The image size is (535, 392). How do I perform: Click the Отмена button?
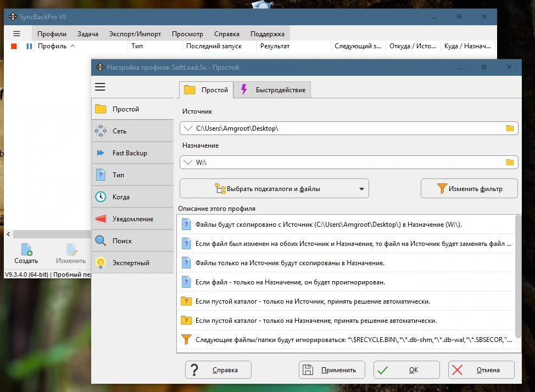tap(481, 370)
